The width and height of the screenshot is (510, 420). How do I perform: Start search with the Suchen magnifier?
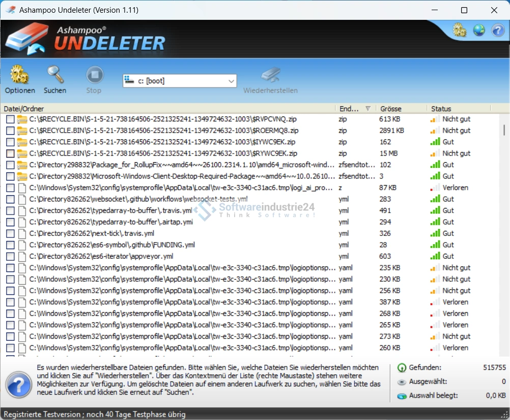pyautogui.click(x=55, y=75)
